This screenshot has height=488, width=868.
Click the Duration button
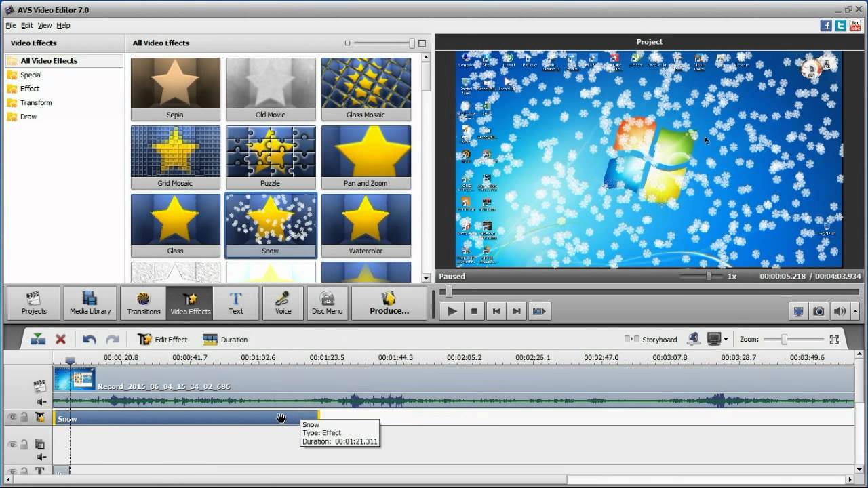pyautogui.click(x=225, y=340)
